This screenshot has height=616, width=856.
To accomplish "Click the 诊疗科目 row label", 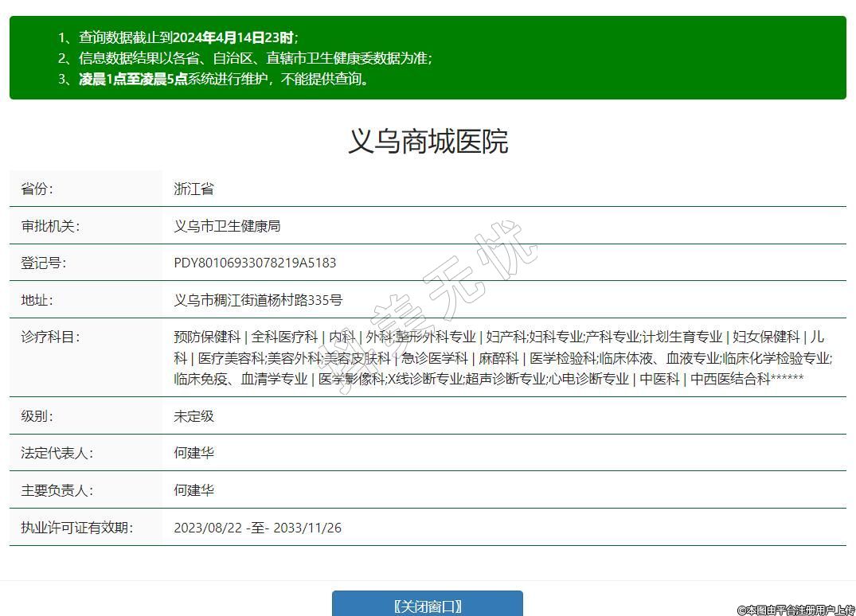I will coord(50,337).
